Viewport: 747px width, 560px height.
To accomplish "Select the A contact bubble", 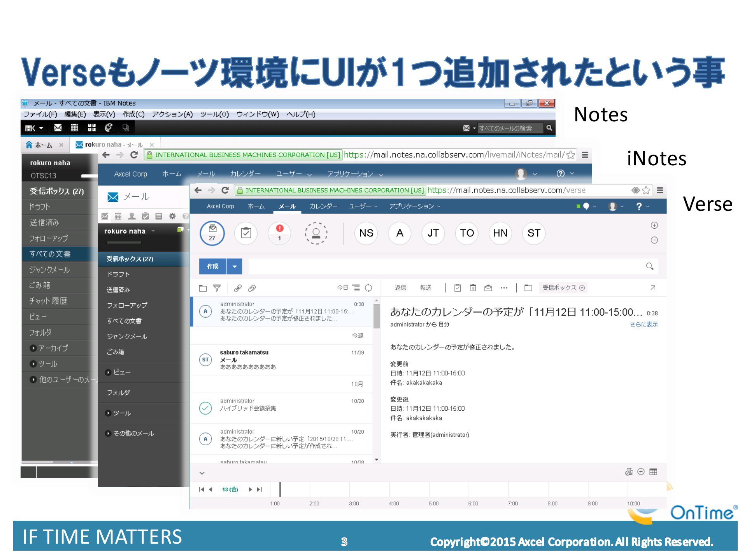I will (400, 233).
